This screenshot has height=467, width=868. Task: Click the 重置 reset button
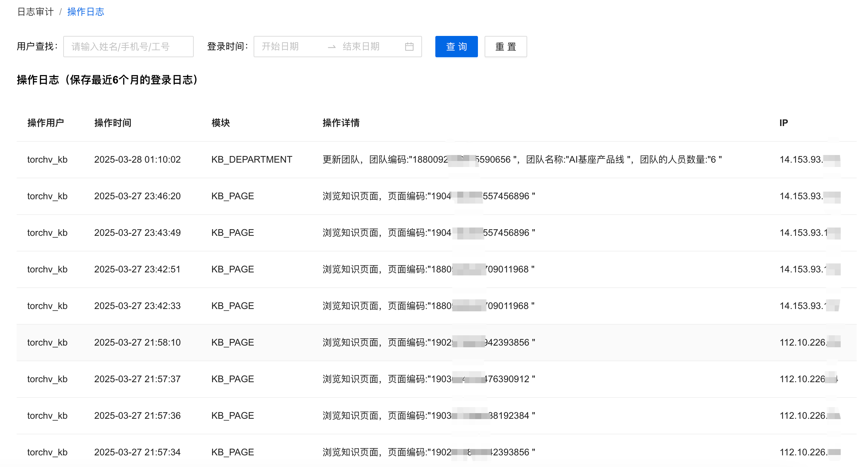506,47
